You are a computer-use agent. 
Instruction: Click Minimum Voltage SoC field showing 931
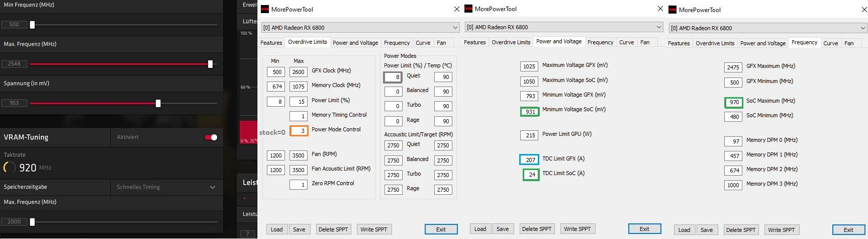tap(530, 112)
